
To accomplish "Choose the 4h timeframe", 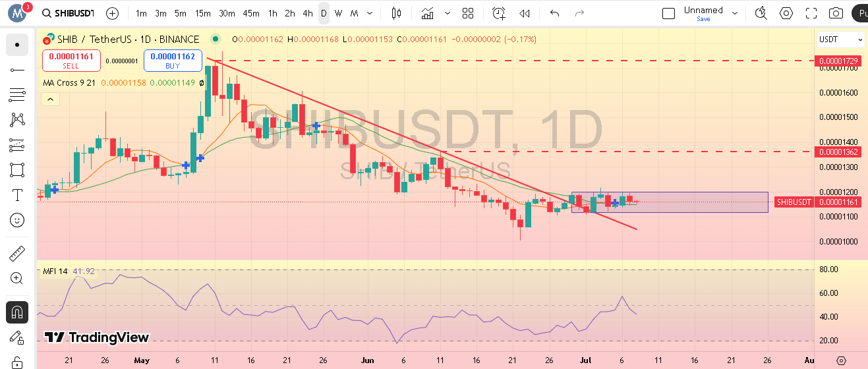I will pyautogui.click(x=308, y=13).
